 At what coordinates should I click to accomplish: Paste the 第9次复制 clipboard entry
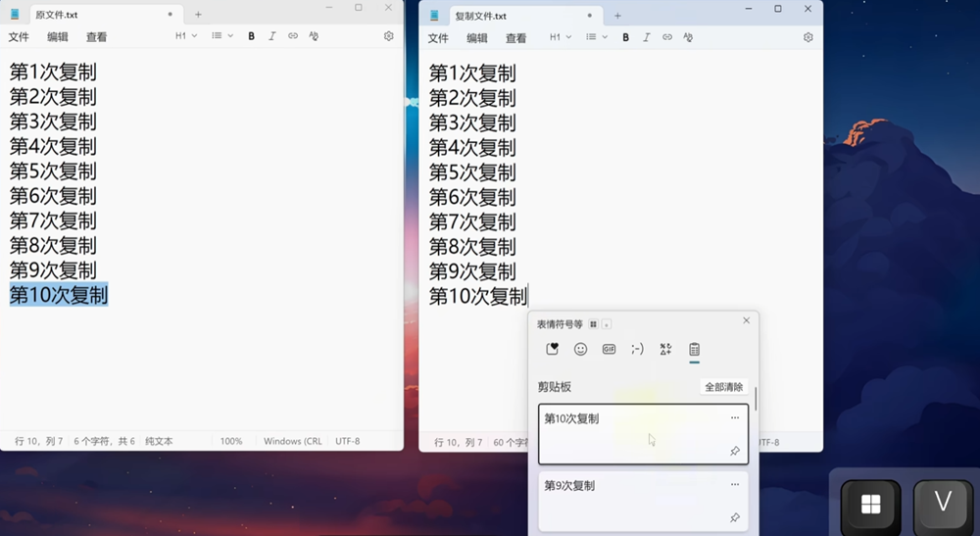(x=627, y=500)
